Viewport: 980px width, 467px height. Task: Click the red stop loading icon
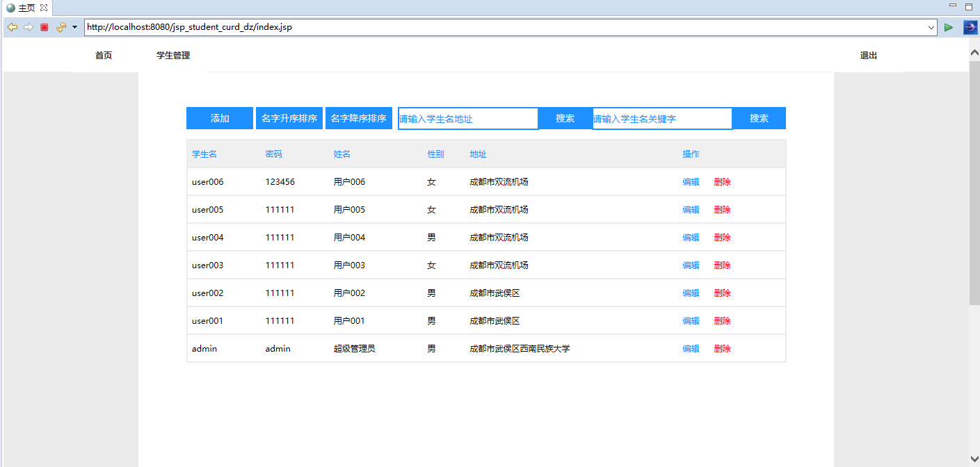(43, 27)
